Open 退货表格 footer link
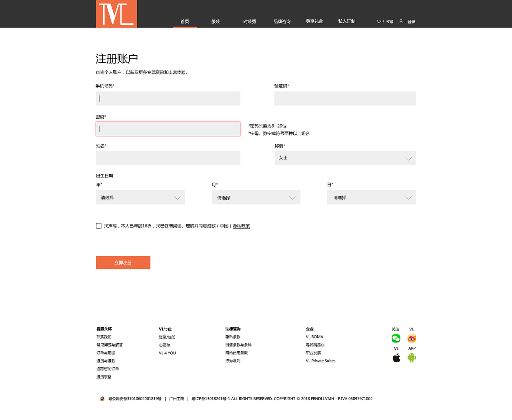 coord(104,377)
